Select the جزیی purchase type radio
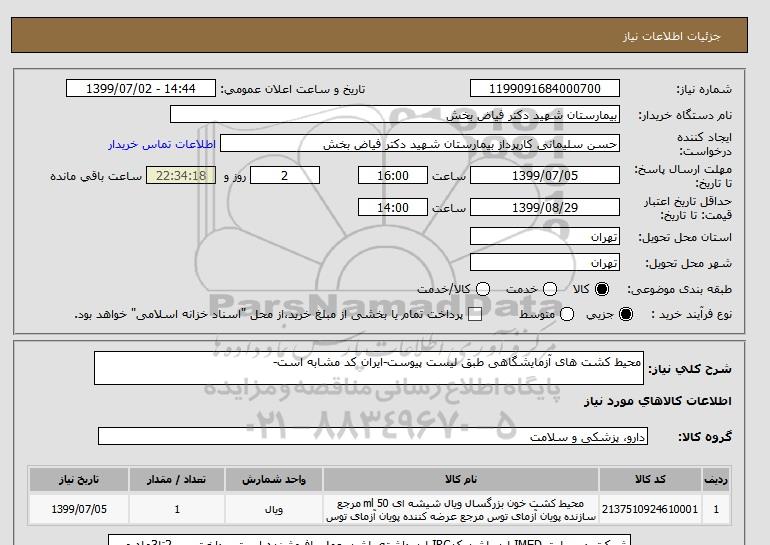 coord(626,314)
